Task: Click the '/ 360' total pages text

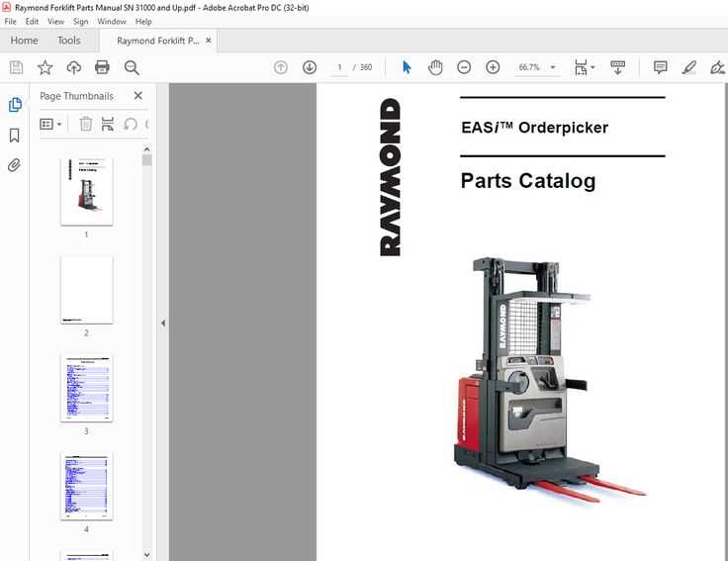Action: (363, 68)
